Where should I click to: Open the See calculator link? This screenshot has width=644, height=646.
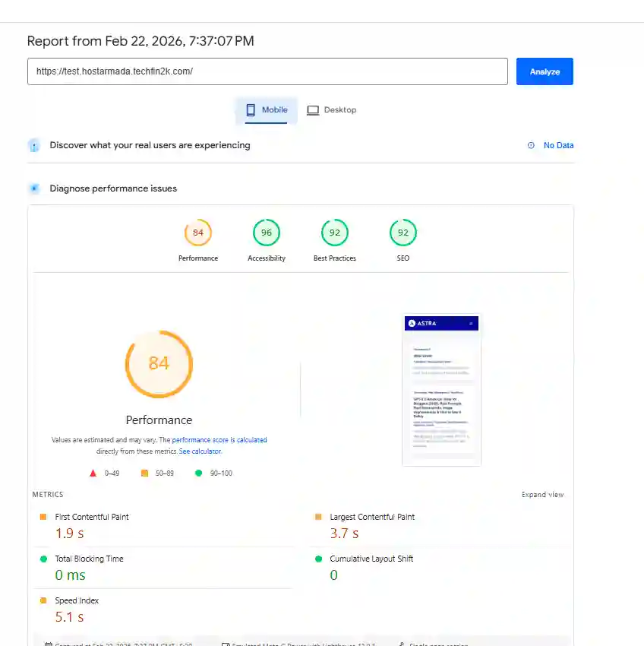200,451
